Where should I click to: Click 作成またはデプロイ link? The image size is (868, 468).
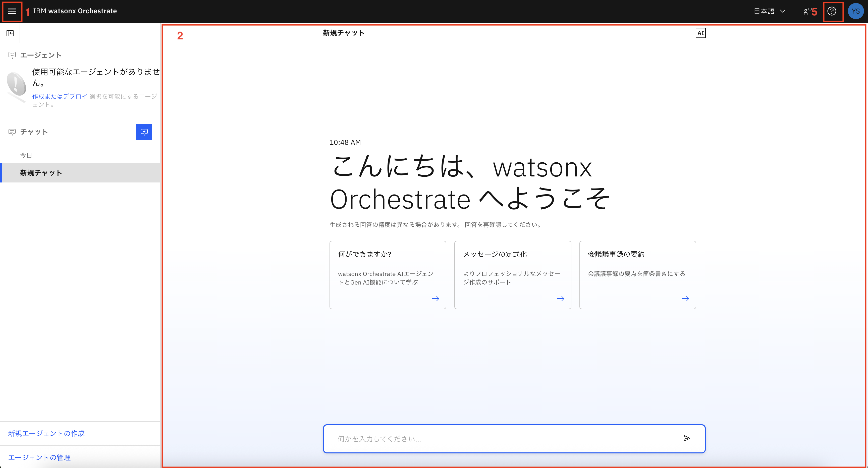60,97
